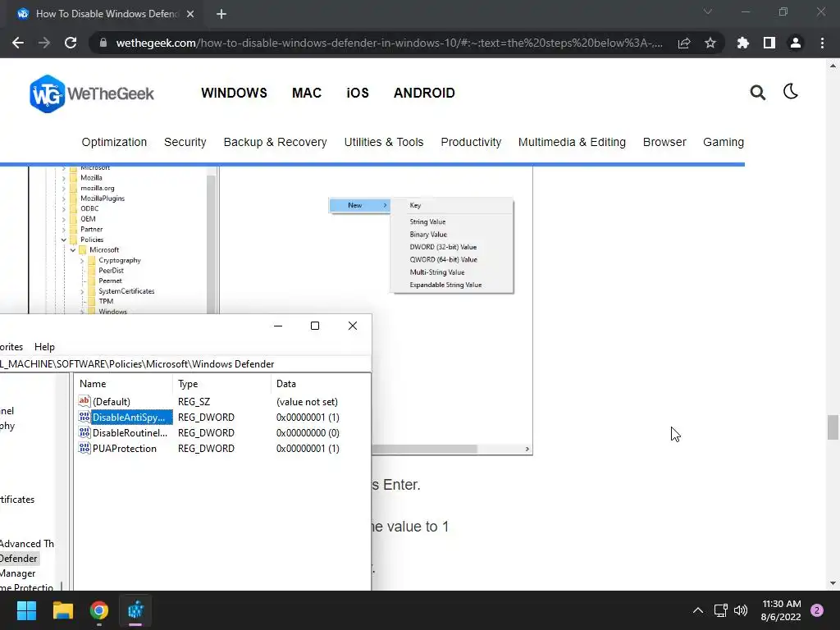Open the notification badge in taskbar
The image size is (840, 630).
pyautogui.click(x=817, y=610)
